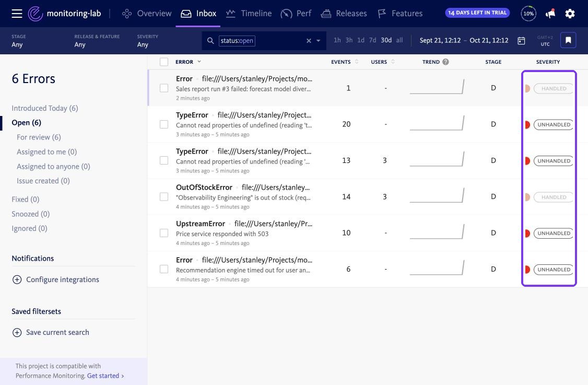Click the Bugsnag logo icon

click(x=36, y=14)
